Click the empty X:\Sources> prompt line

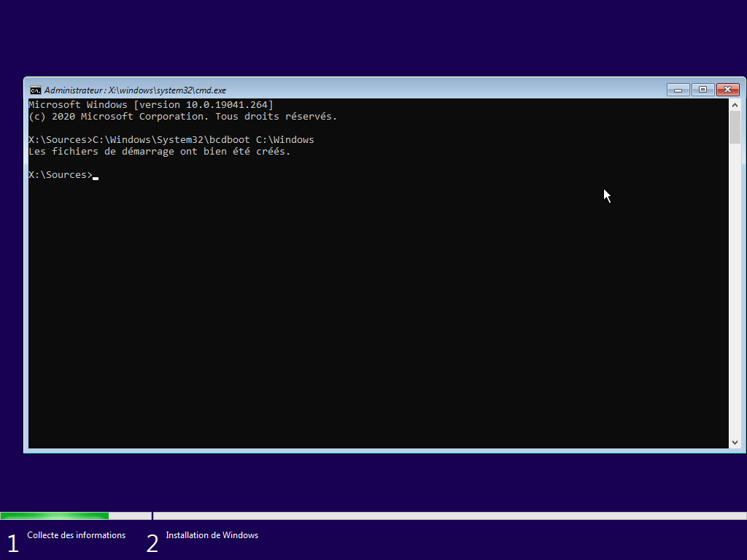63,175
